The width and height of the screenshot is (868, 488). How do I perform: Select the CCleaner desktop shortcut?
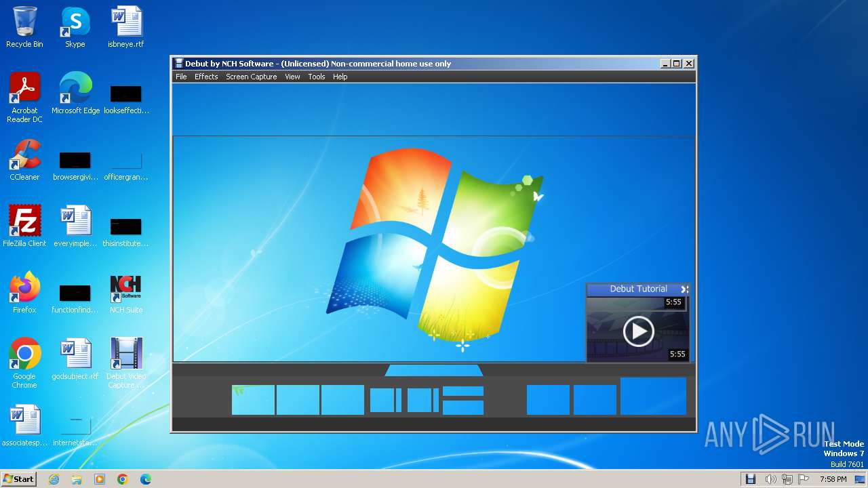[x=24, y=160]
